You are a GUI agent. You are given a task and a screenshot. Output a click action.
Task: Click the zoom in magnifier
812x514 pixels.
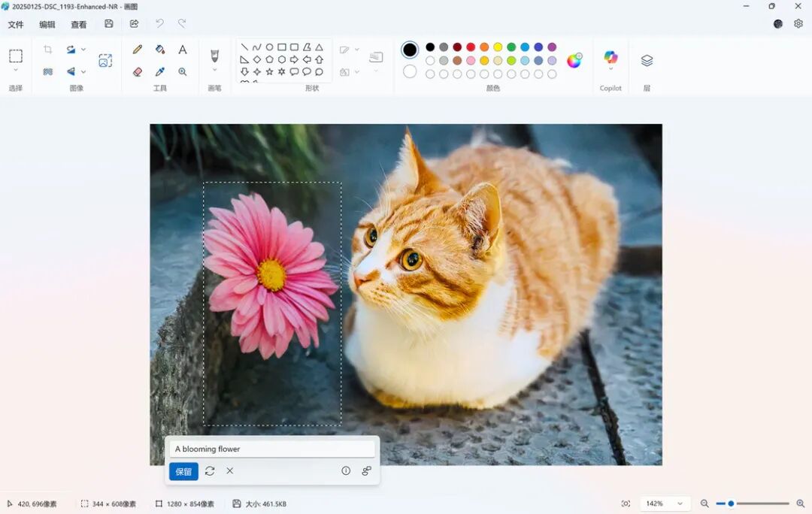coord(801,503)
